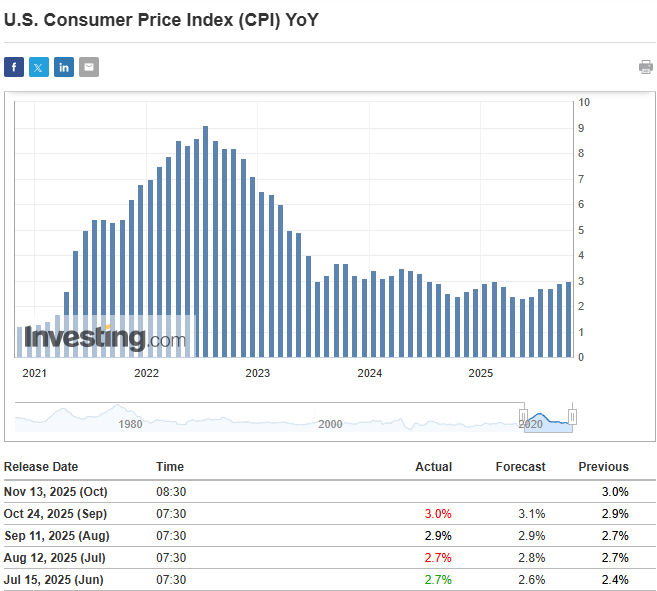The width and height of the screenshot is (657, 591).
Task: Jump to 2000 in the timeline navigator
Action: click(x=330, y=424)
